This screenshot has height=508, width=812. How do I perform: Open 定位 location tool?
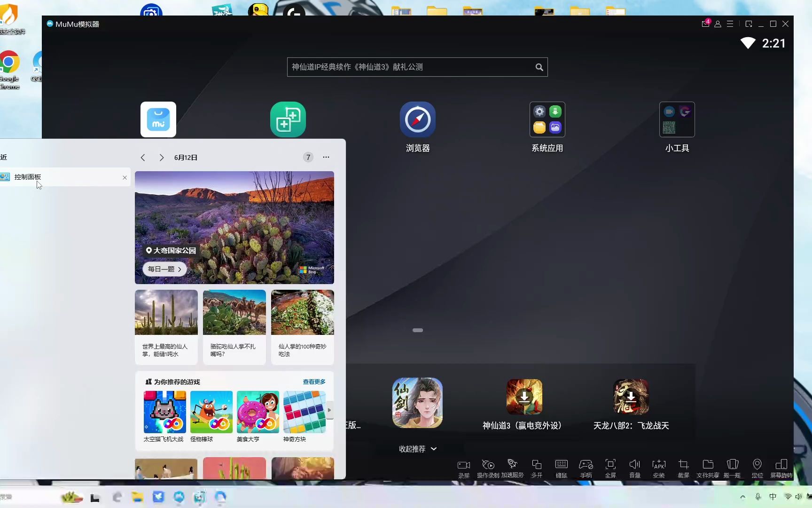pos(757,468)
